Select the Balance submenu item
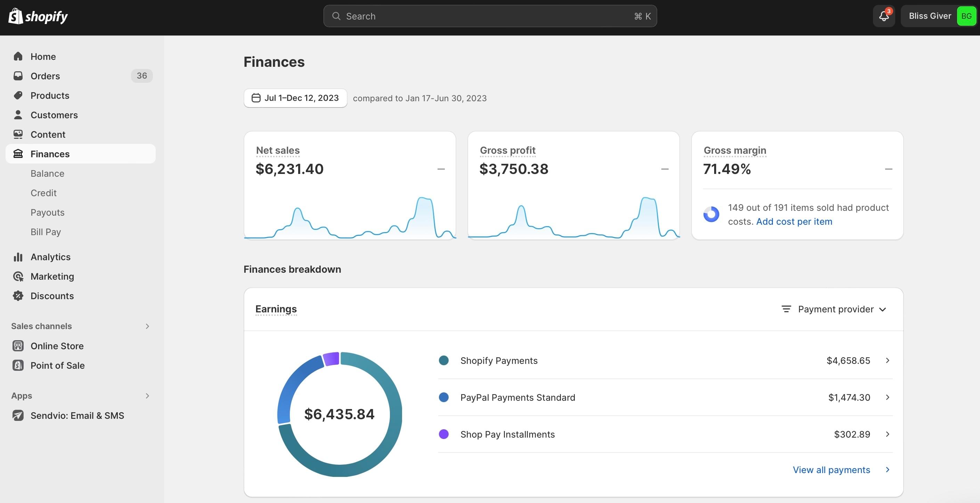 pos(48,174)
